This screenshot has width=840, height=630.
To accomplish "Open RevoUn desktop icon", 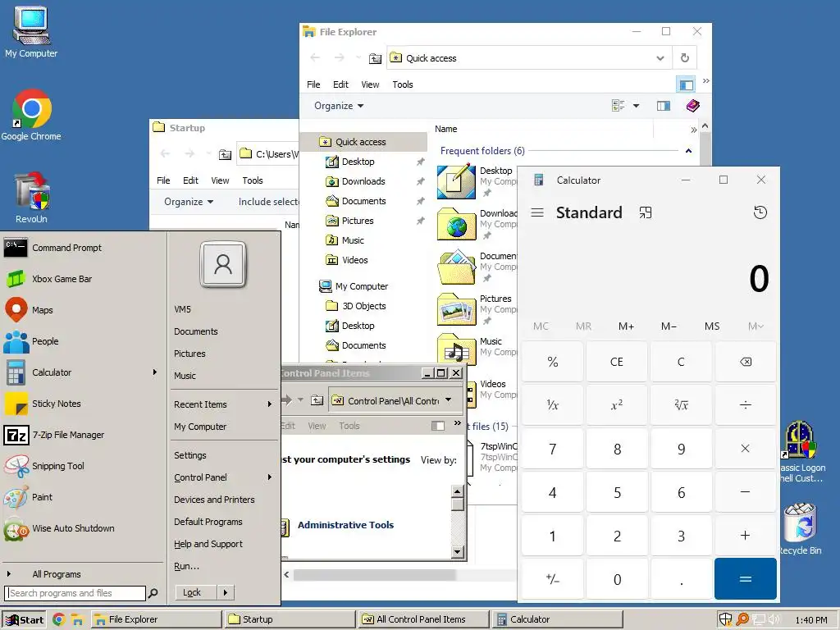I will [x=31, y=198].
